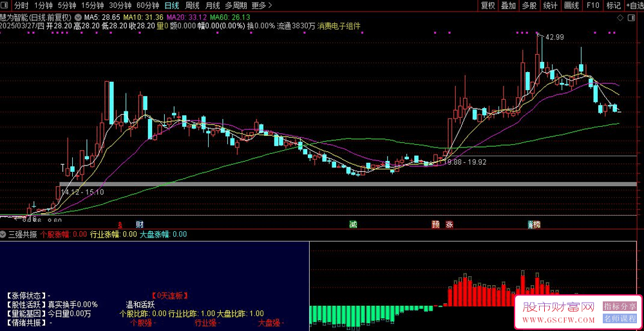Image resolution: width=644 pixels, height=331 pixels.
Task: Click the 消费电子组件 sector link
Action: coord(339,26)
